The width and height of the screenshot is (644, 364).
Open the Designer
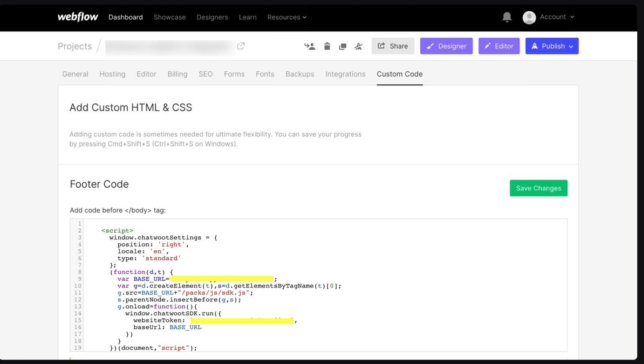point(446,46)
